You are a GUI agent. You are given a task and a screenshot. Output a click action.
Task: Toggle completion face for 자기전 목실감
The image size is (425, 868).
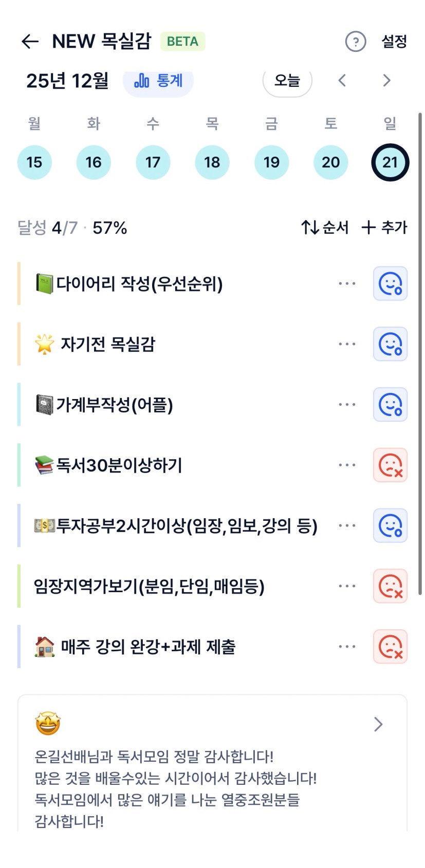[390, 344]
